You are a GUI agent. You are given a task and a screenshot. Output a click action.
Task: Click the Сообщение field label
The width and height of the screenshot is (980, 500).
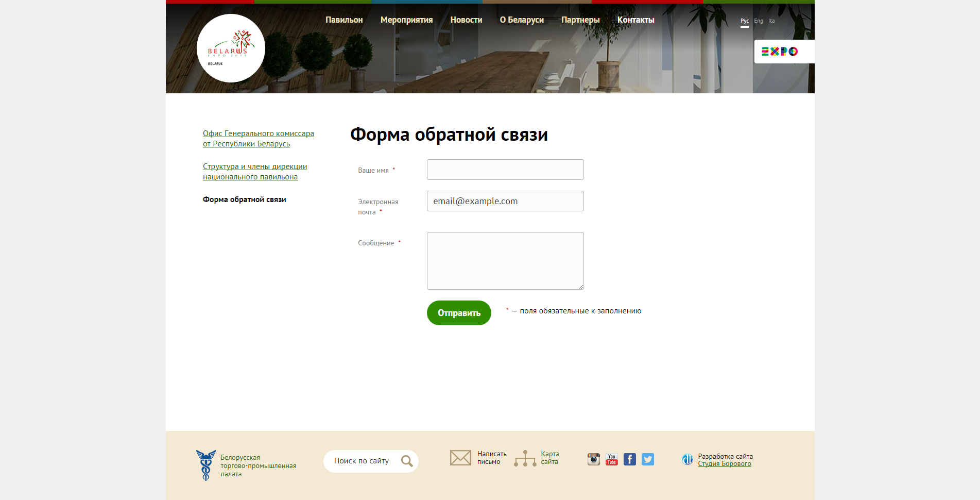(376, 243)
